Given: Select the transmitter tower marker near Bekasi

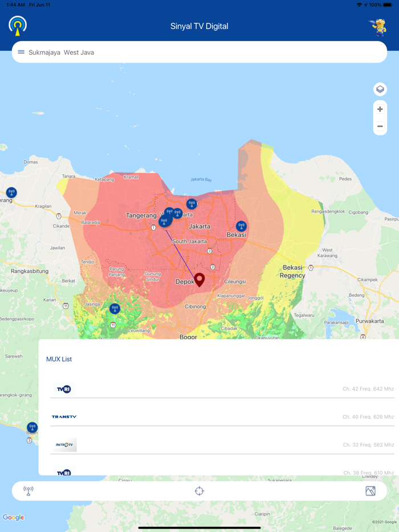Looking at the screenshot, I should tap(241, 226).
